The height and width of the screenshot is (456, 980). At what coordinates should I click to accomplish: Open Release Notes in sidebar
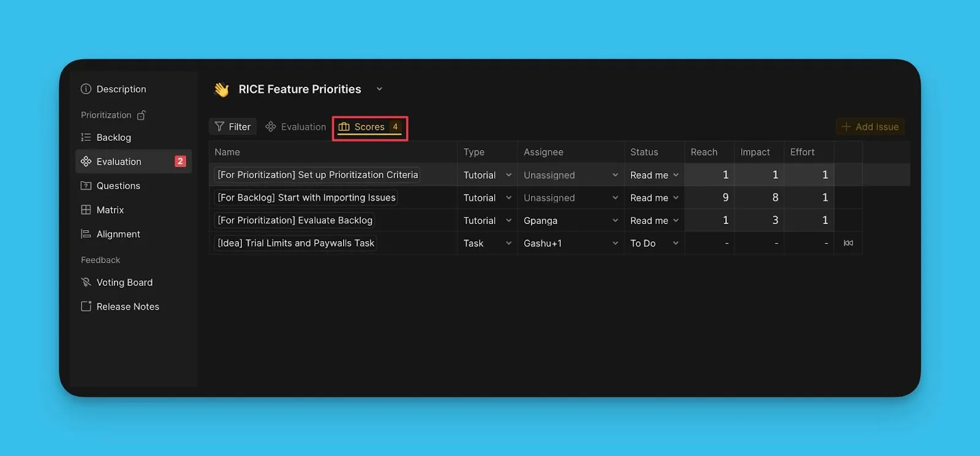point(127,307)
